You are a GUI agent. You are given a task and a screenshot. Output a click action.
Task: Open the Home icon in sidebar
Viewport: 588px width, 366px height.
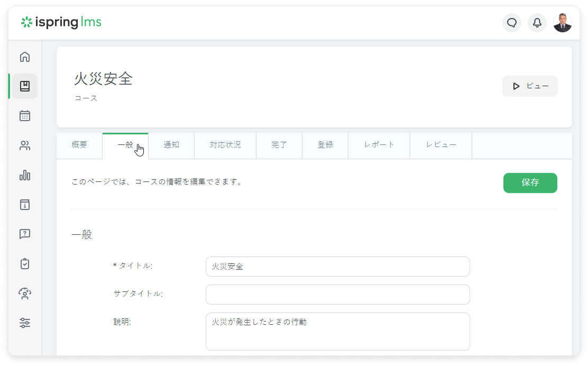(25, 57)
